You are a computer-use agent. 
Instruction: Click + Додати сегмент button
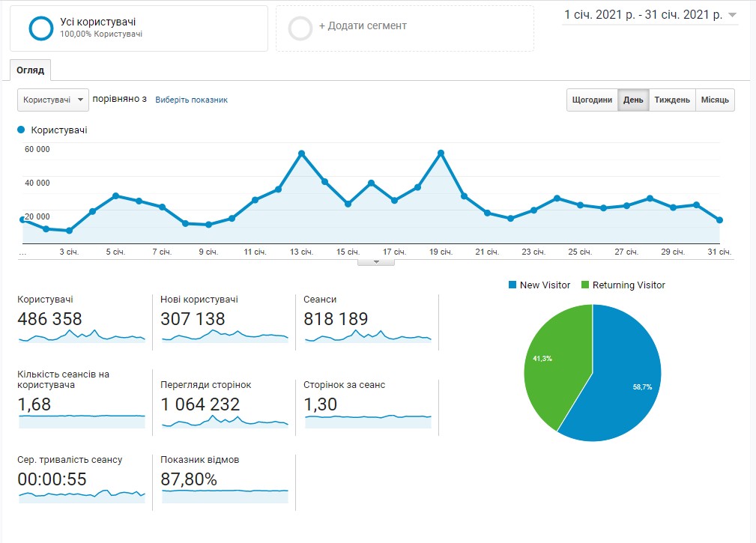tap(363, 26)
